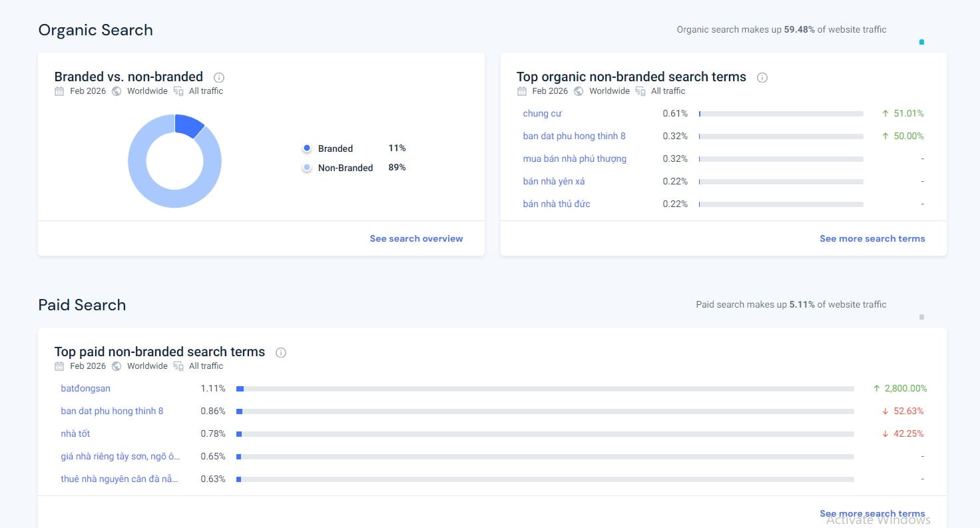Open the See search overview link
The width and height of the screenshot is (980, 528).
click(416, 238)
